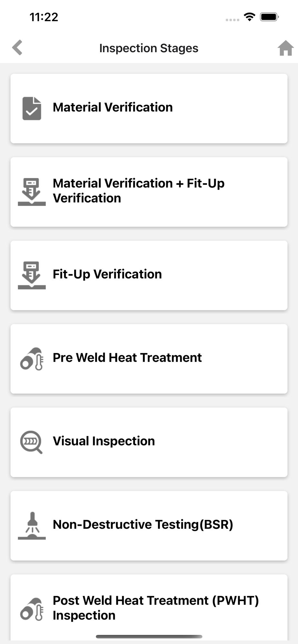Tap the home indicator bar
This screenshot has width=298, height=644.
pos(149,637)
